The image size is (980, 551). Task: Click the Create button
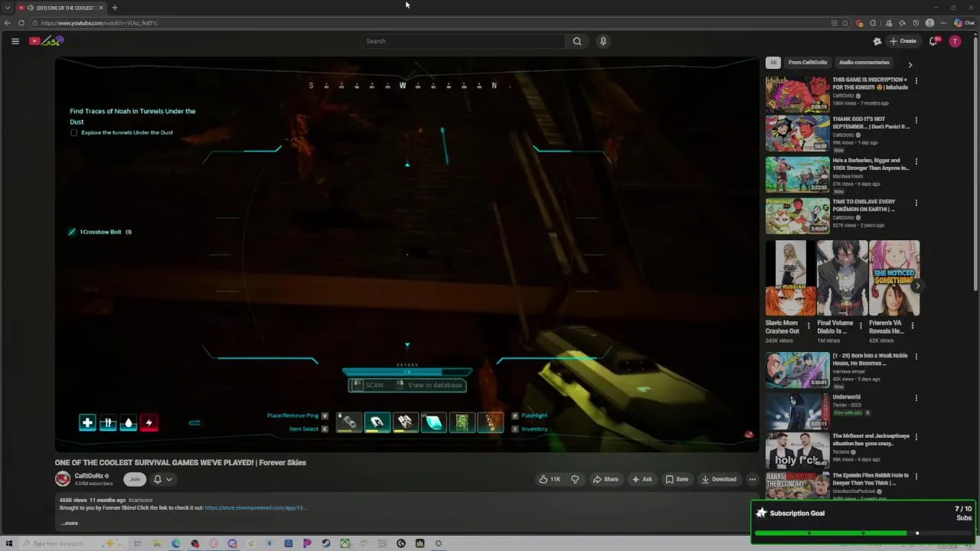point(903,41)
